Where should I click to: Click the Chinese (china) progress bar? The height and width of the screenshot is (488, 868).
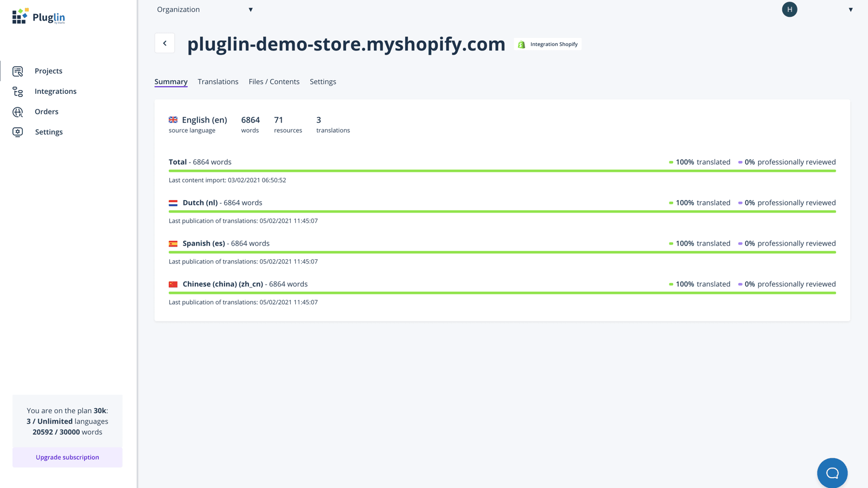[x=502, y=293]
